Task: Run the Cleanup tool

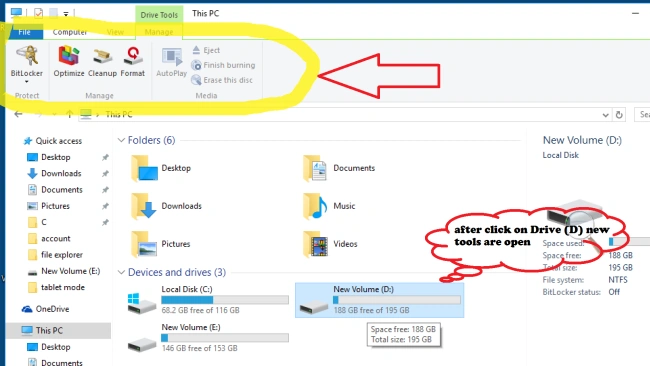Action: (102, 61)
